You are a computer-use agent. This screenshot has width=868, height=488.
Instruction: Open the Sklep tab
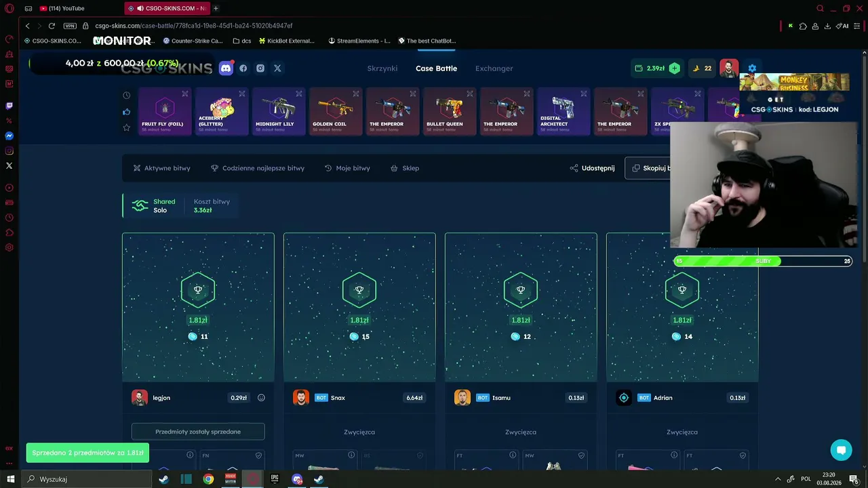click(405, 168)
